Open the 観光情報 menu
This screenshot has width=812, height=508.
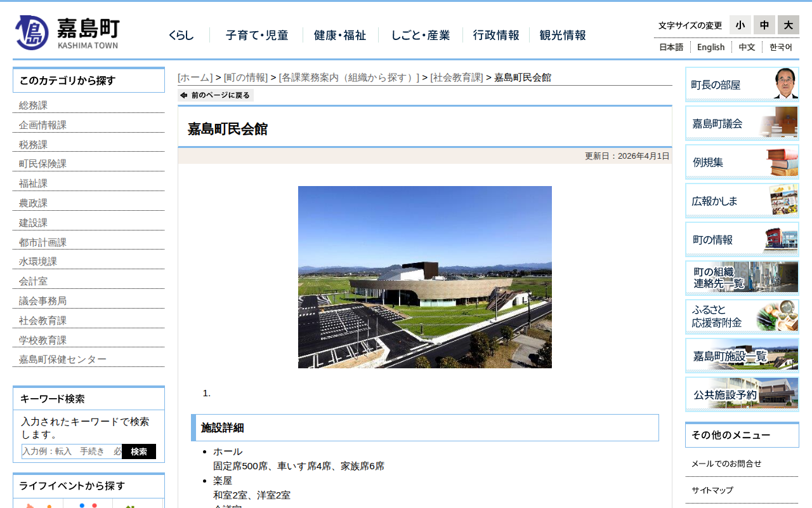coord(563,36)
